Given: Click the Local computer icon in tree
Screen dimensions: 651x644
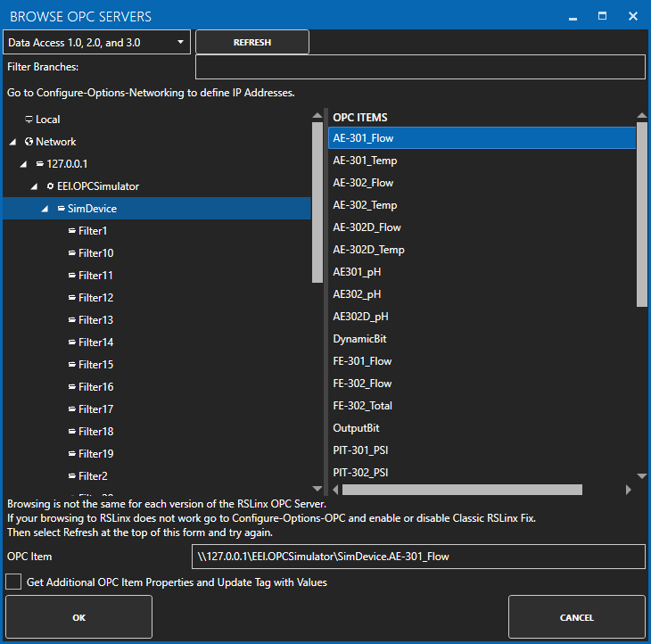Looking at the screenshot, I should tap(29, 120).
